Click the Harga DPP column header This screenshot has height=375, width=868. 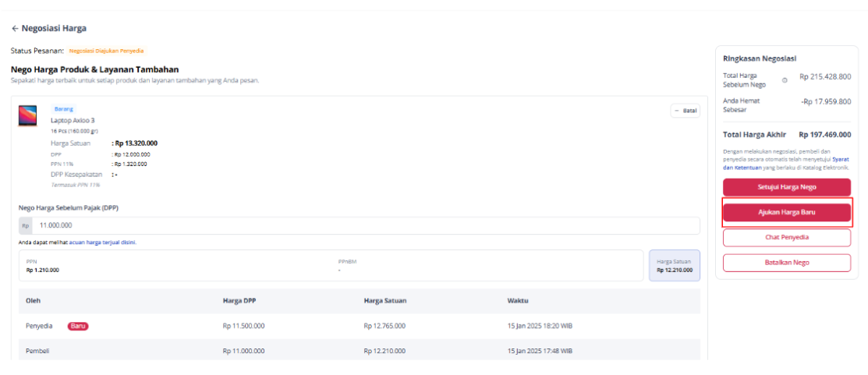point(237,301)
